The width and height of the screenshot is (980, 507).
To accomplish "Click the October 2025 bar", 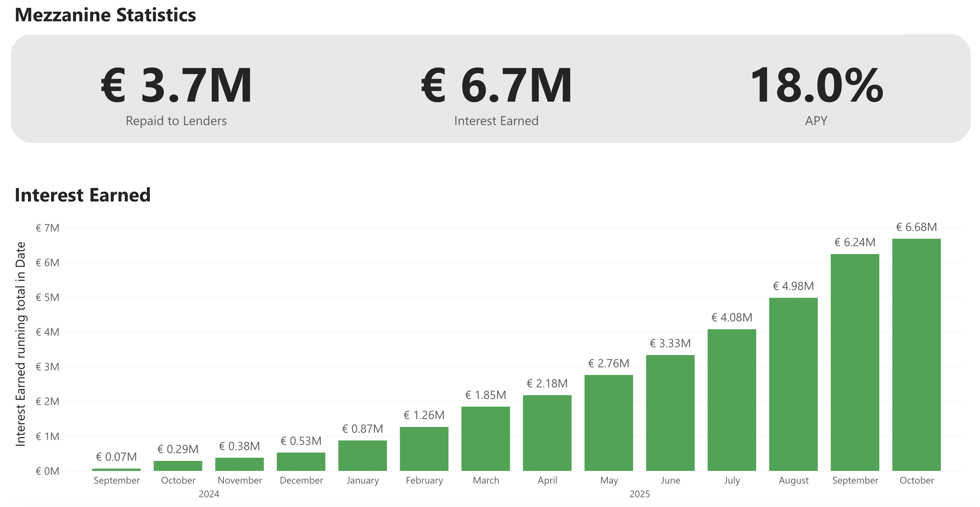I will [x=916, y=355].
